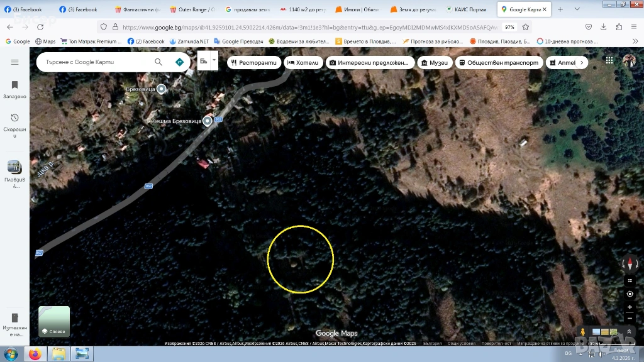
Task: Open the Запазено saved places panel
Action: pos(14,89)
